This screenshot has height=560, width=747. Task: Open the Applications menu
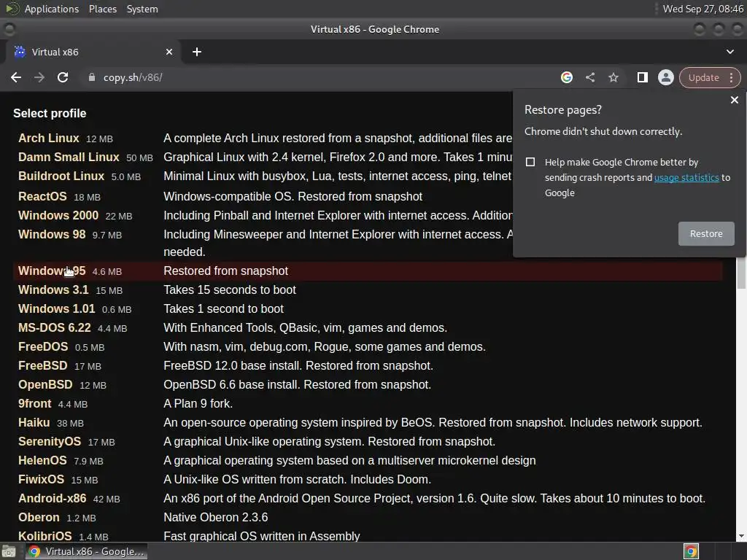point(52,9)
